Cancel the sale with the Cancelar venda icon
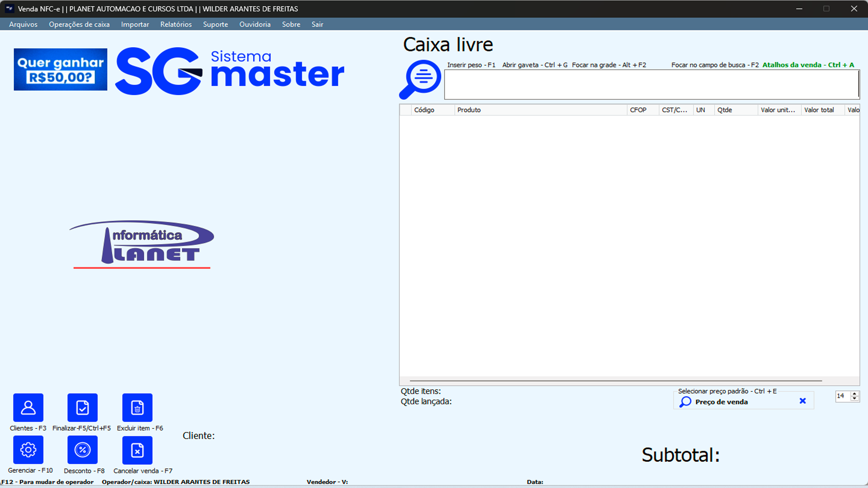The height and width of the screenshot is (488, 868). (137, 450)
